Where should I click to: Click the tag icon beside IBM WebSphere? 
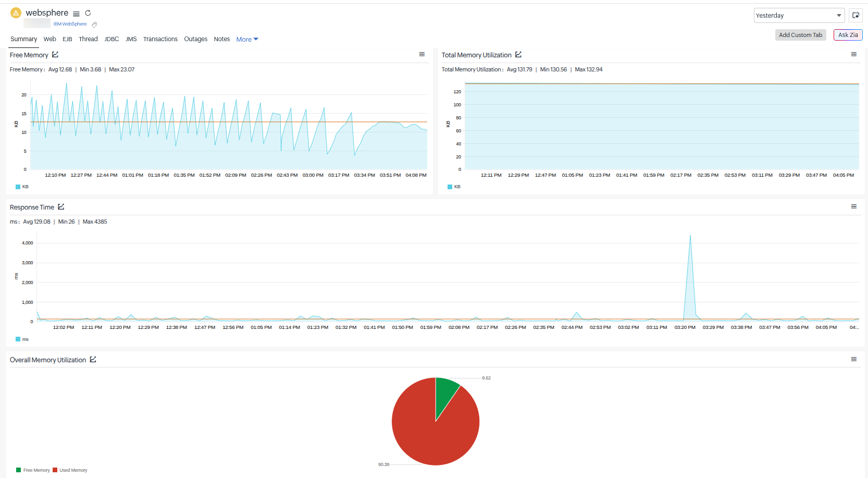(94, 24)
